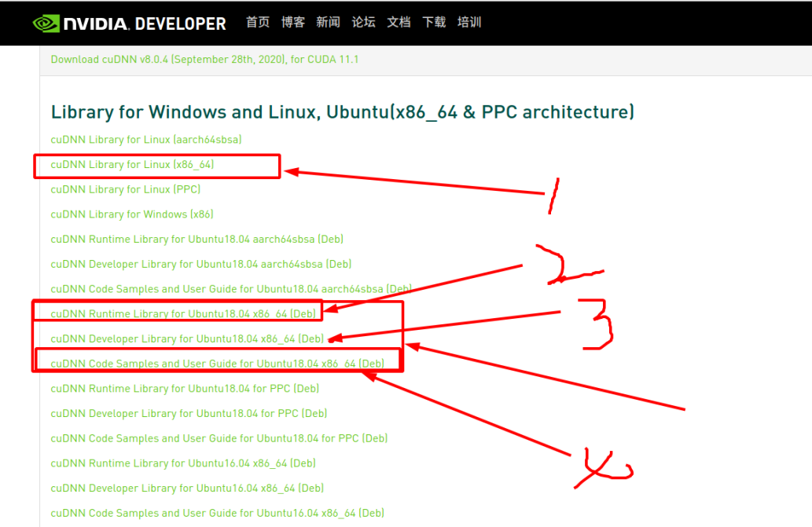Download cuDNN Library for Linux (aarch64sbsa)
This screenshot has width=812, height=527.
[x=145, y=140]
